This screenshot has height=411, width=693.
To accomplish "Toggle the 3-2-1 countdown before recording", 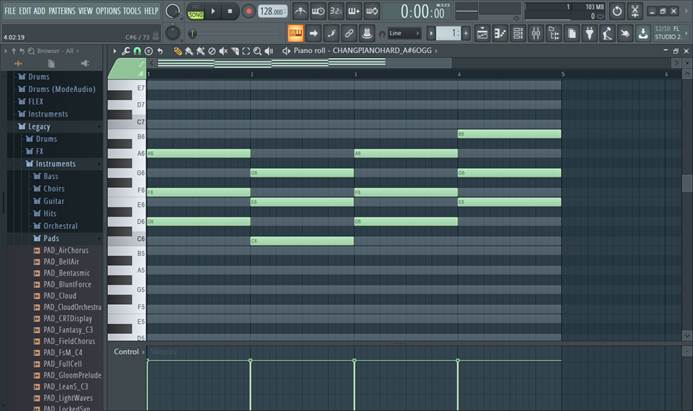I will coord(336,11).
